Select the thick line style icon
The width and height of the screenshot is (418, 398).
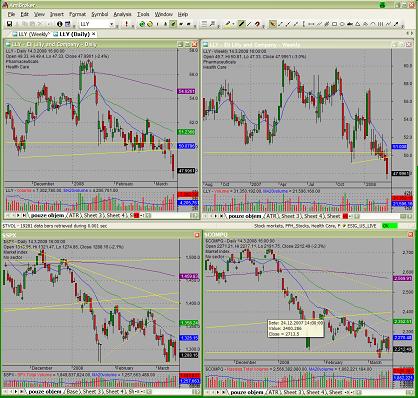[241, 24]
